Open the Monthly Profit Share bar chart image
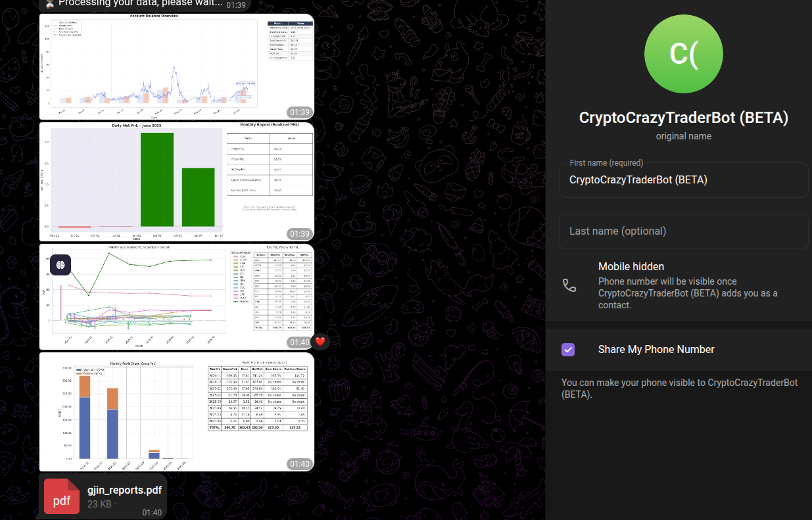812x520 pixels. click(x=176, y=412)
